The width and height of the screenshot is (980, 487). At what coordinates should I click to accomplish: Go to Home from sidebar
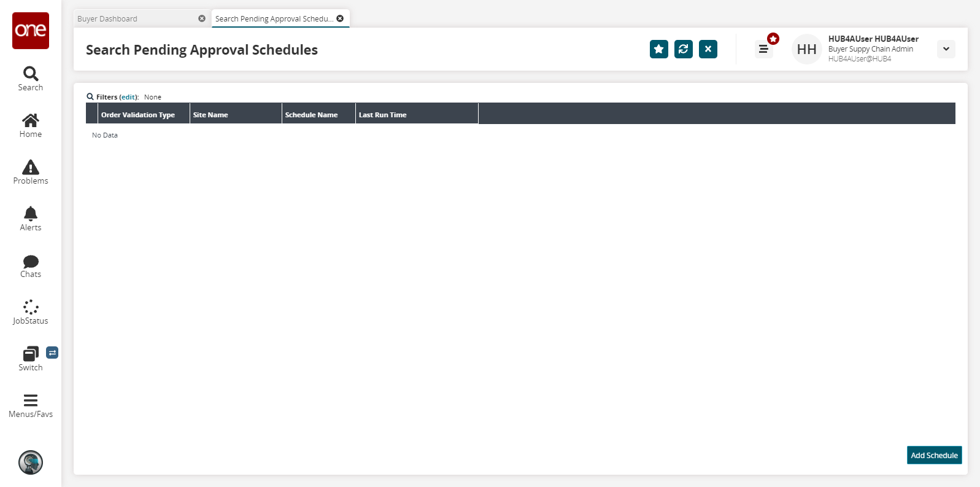(31, 126)
